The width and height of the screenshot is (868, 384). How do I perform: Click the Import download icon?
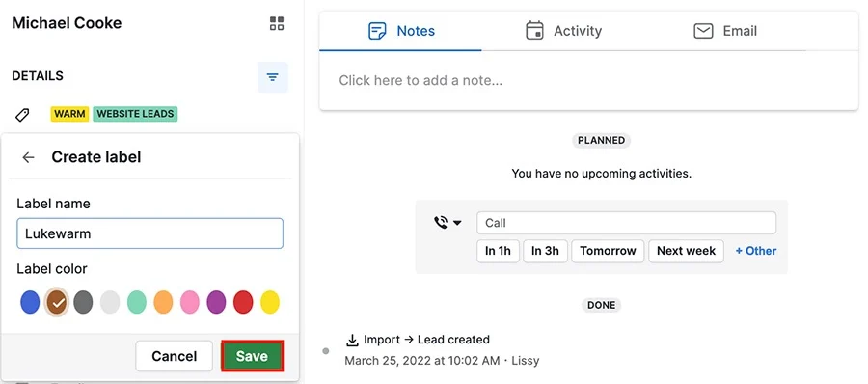tap(352, 340)
